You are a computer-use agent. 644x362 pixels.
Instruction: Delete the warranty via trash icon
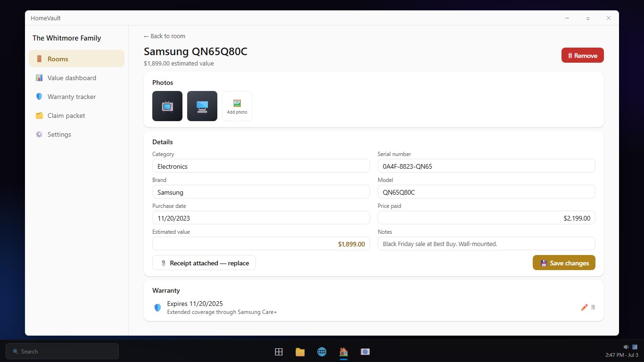(x=593, y=307)
